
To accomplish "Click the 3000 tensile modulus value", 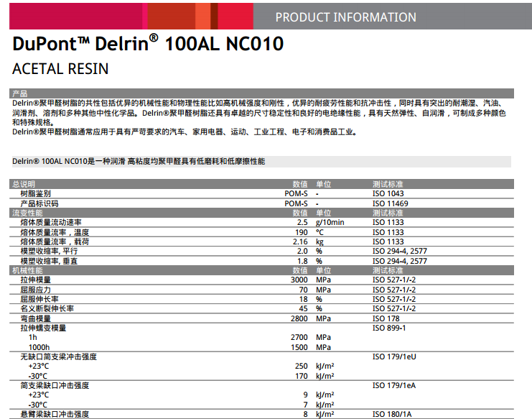I will click(299, 280).
